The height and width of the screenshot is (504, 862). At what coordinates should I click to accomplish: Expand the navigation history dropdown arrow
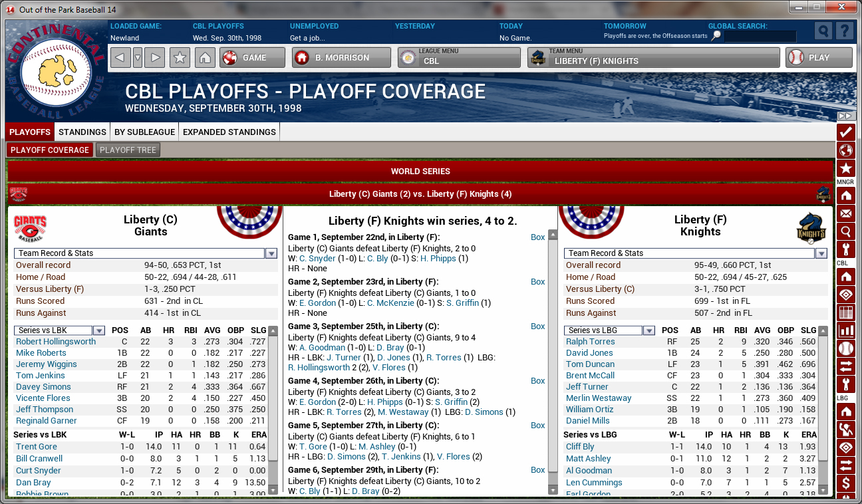click(138, 58)
